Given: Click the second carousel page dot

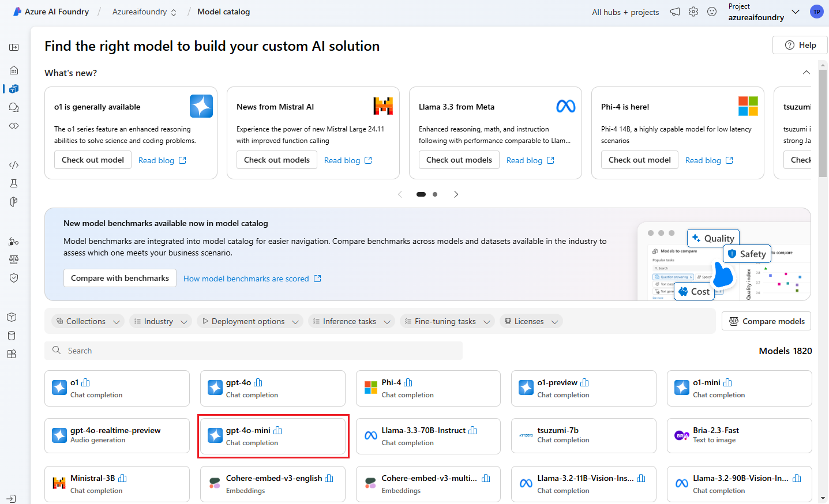Looking at the screenshot, I should [x=435, y=194].
